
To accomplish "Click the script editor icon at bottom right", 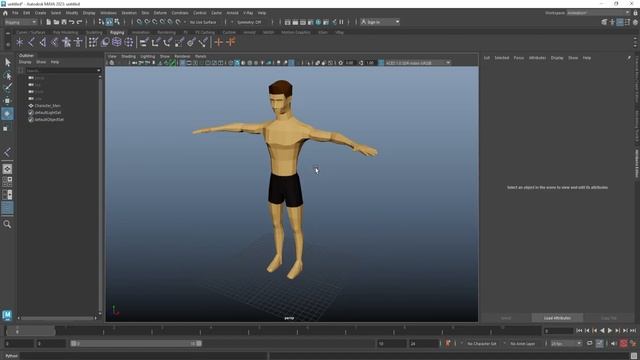I will [x=634, y=356].
